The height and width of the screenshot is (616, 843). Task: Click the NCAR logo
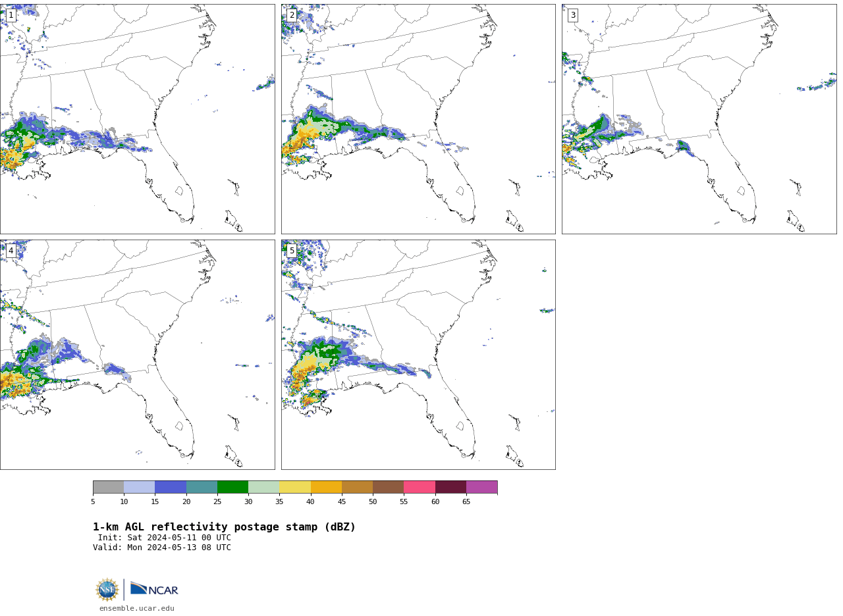coord(154,589)
